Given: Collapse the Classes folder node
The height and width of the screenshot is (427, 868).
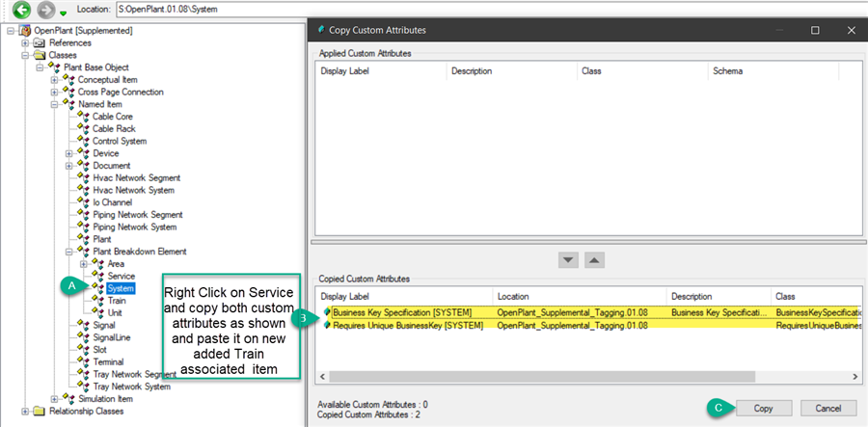Looking at the screenshot, I should [x=25, y=55].
